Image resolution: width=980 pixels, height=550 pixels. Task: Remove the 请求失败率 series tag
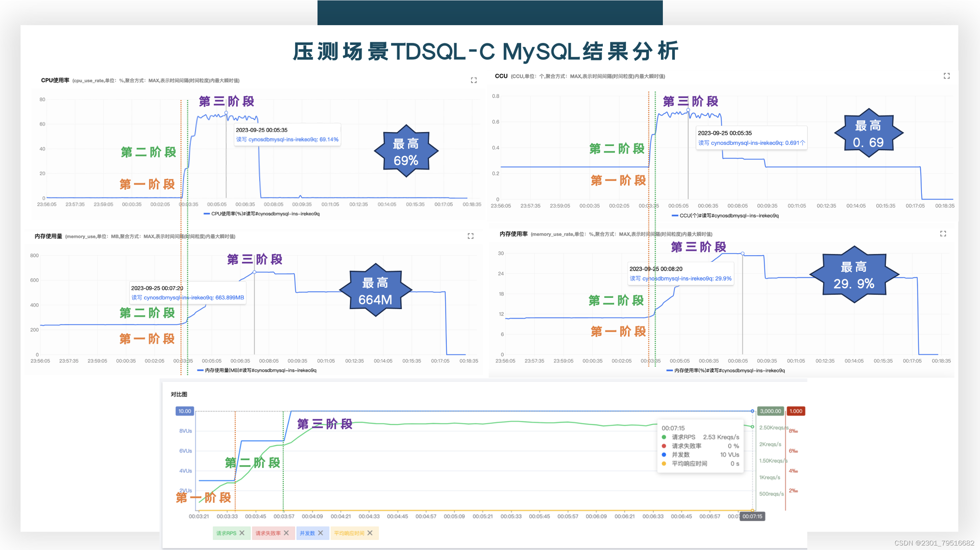(286, 533)
